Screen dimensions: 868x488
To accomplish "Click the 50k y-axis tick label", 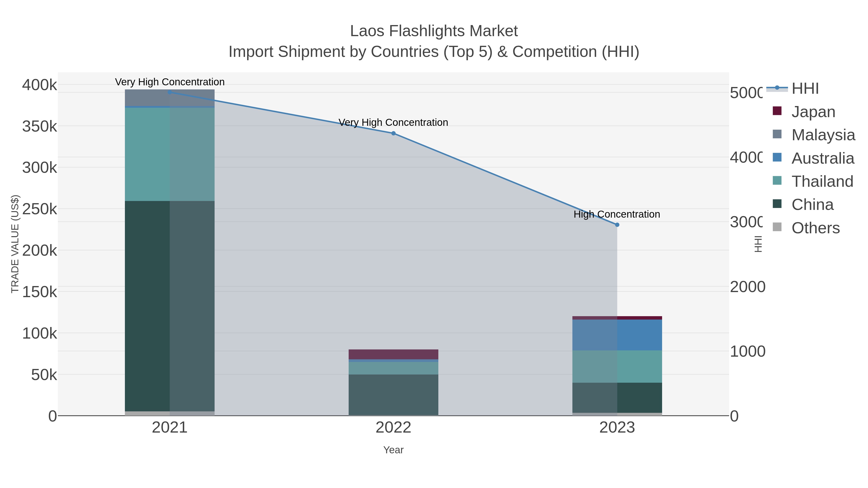I will pyautogui.click(x=44, y=375).
